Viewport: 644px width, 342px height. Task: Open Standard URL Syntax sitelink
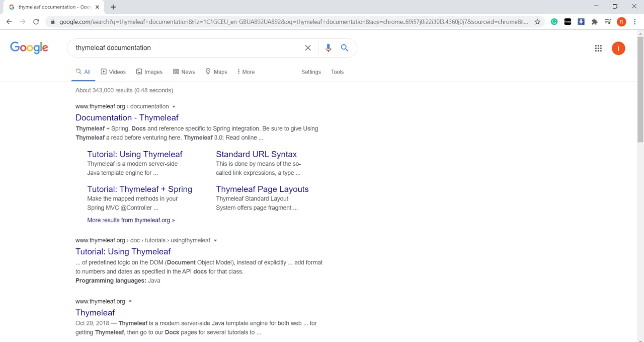[256, 154]
